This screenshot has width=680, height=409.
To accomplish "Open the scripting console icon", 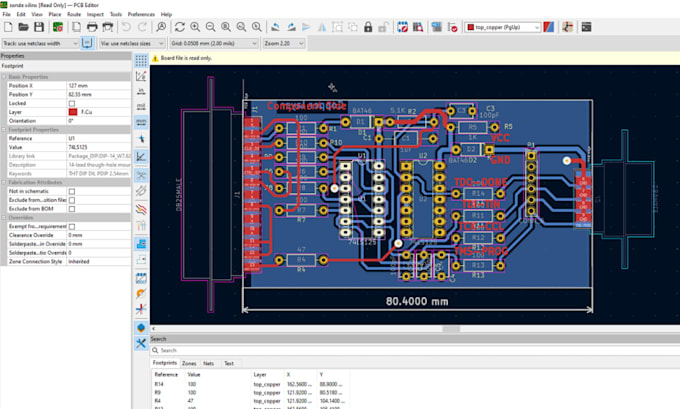I will [586, 27].
